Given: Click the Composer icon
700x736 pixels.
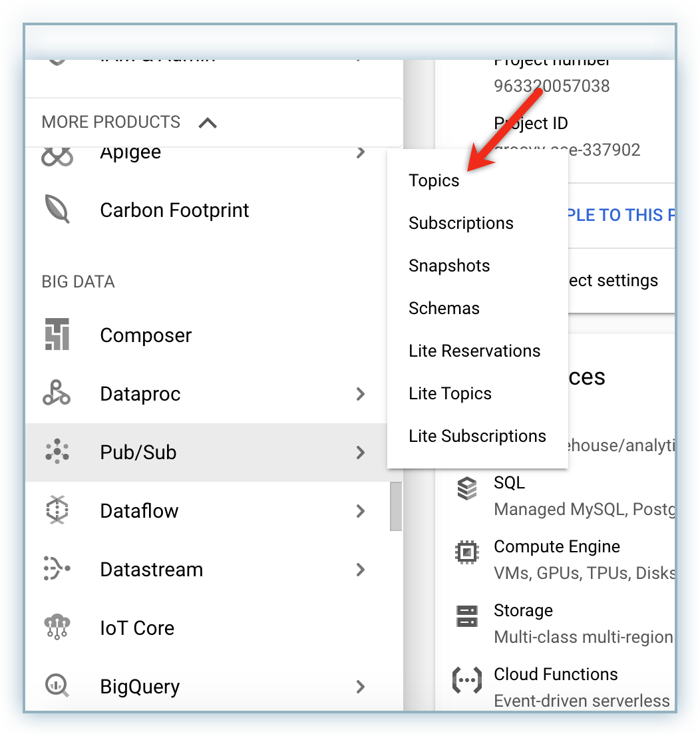Looking at the screenshot, I should [x=57, y=335].
